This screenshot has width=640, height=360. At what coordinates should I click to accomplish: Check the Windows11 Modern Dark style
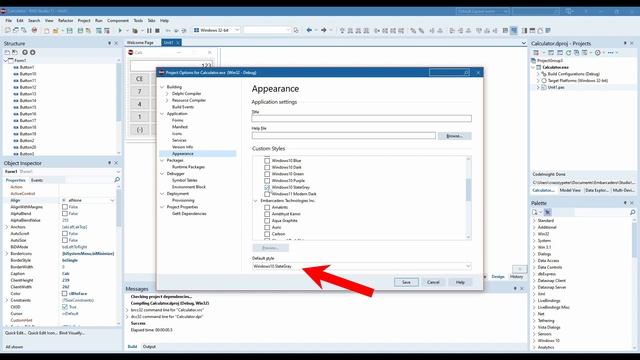click(267, 194)
